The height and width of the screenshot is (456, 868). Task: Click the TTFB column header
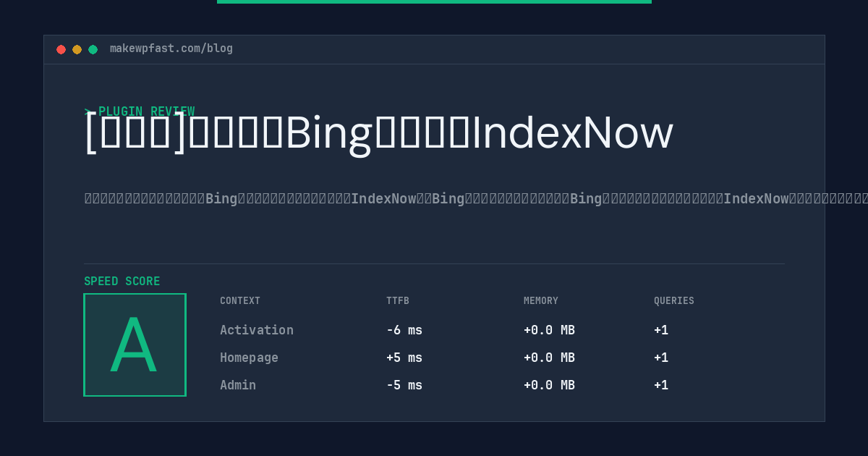click(398, 301)
